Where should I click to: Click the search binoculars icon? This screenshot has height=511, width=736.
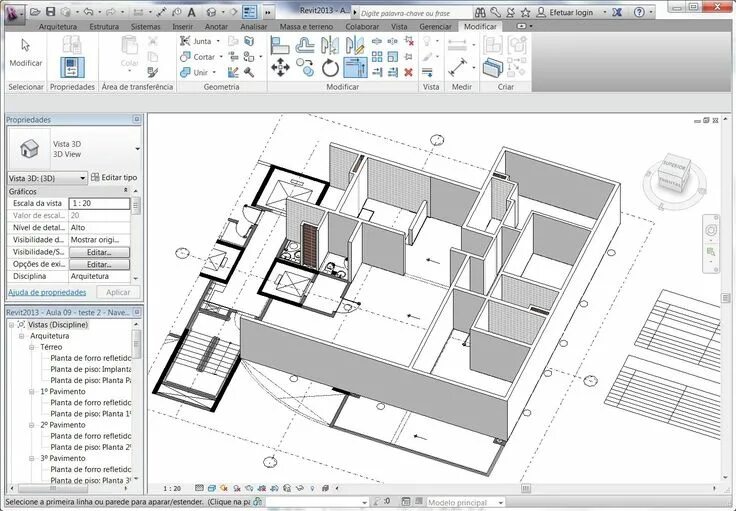tap(480, 13)
